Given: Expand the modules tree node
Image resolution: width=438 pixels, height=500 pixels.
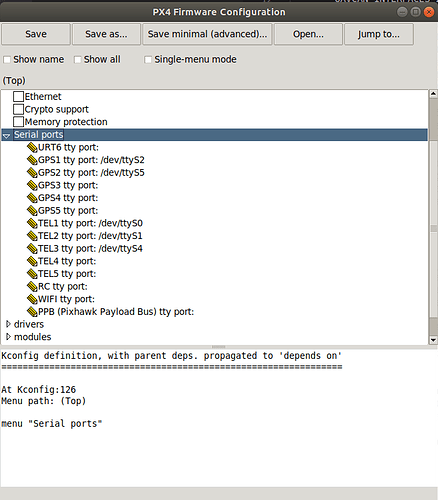Looking at the screenshot, I should click(8, 337).
